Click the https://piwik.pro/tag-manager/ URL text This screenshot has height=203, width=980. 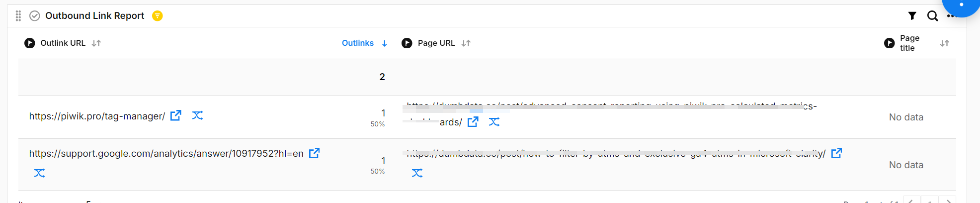pos(97,116)
